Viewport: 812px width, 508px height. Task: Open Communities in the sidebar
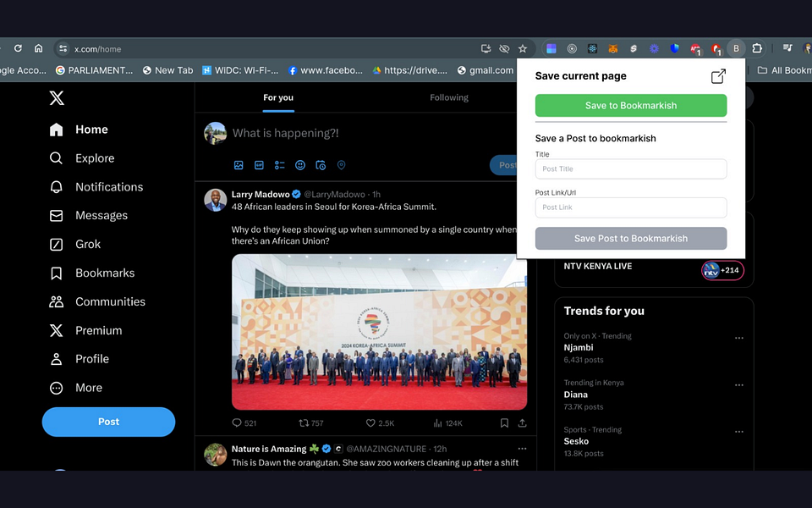click(x=96, y=301)
